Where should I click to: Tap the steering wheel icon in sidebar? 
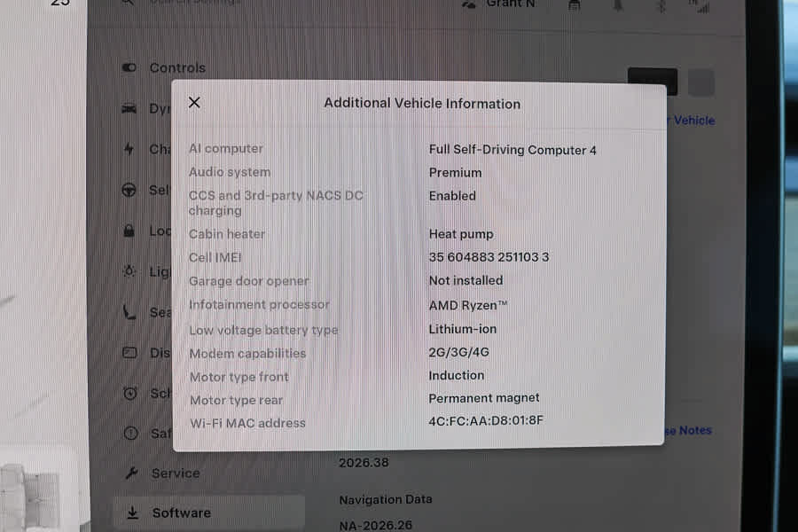click(129, 190)
